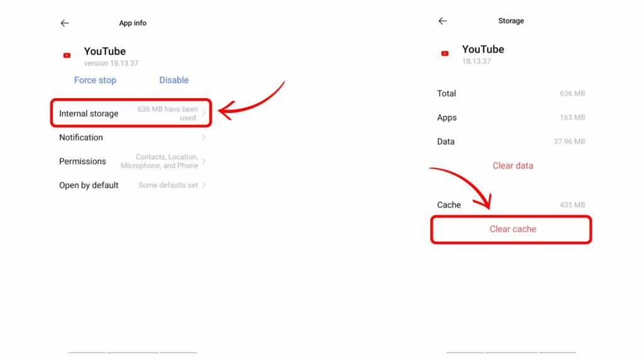Tap Force stop for YouTube

95,80
